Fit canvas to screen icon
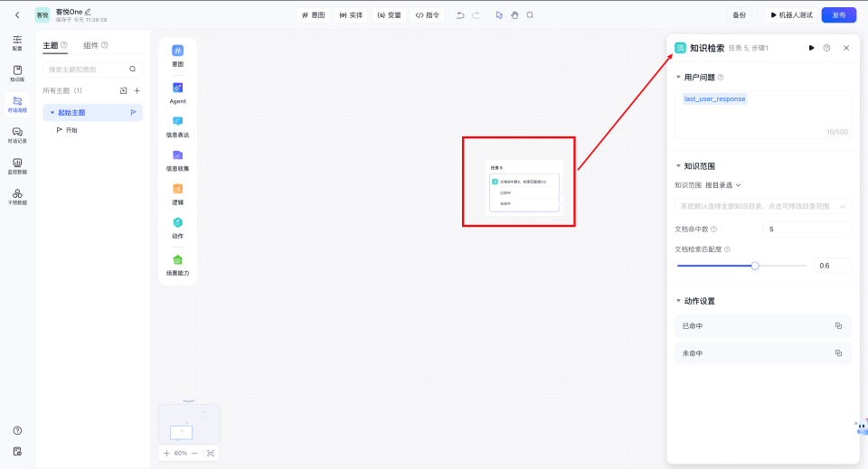The height and width of the screenshot is (469, 868). point(211,453)
